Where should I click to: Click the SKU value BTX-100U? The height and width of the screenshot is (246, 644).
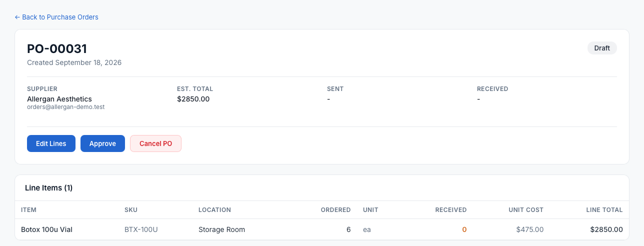point(141,229)
